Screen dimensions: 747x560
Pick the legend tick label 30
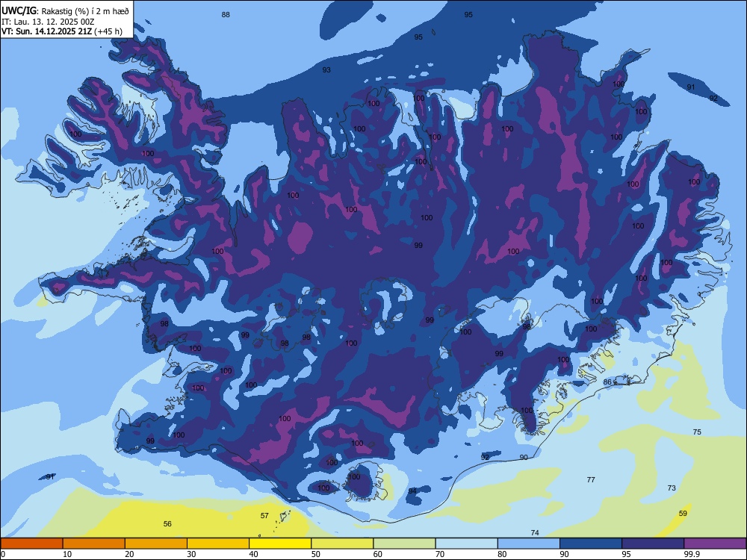[191, 554]
